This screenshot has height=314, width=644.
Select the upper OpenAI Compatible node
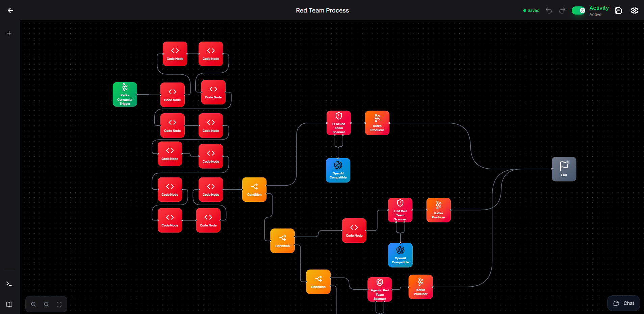click(x=338, y=170)
